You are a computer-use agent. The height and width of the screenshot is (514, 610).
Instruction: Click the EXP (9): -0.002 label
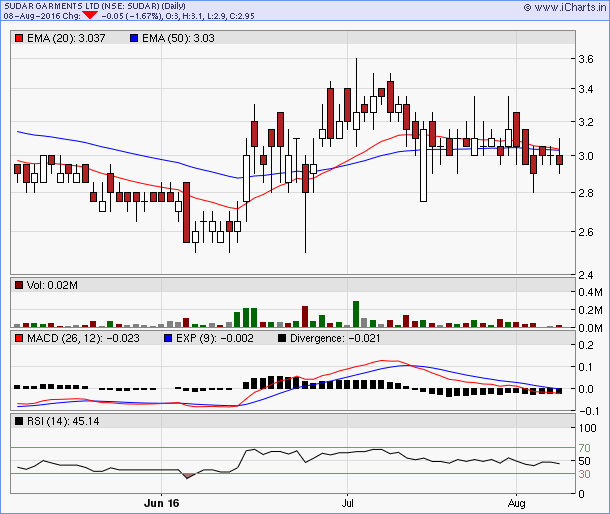pos(215,338)
